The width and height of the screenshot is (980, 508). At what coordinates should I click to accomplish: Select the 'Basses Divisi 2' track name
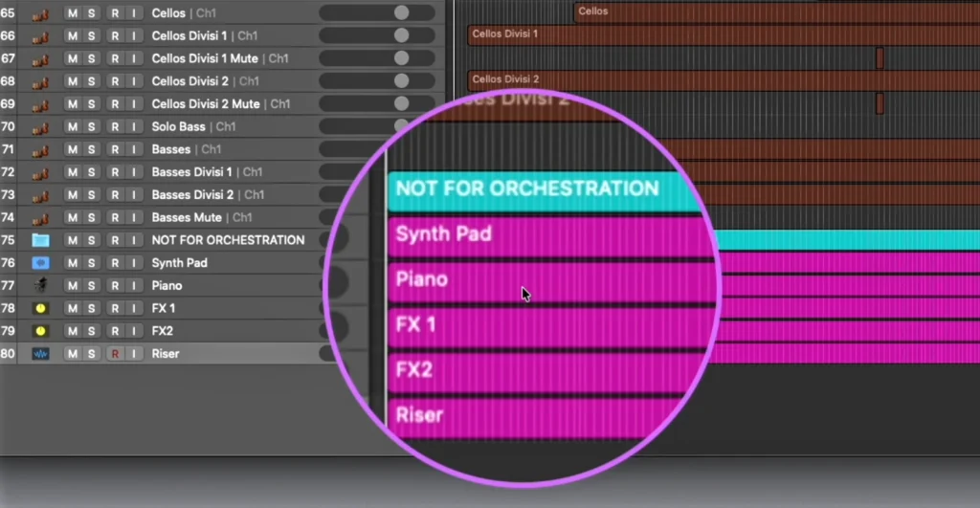click(192, 195)
